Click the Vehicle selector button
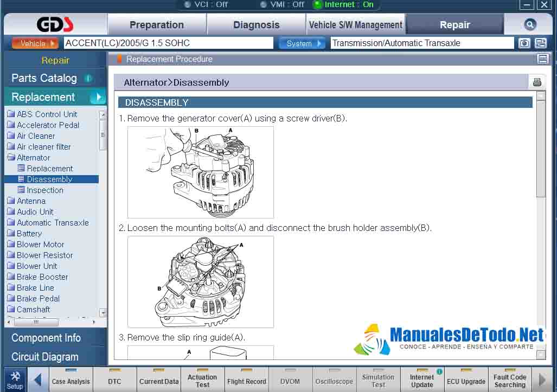557x392 pixels. click(35, 43)
